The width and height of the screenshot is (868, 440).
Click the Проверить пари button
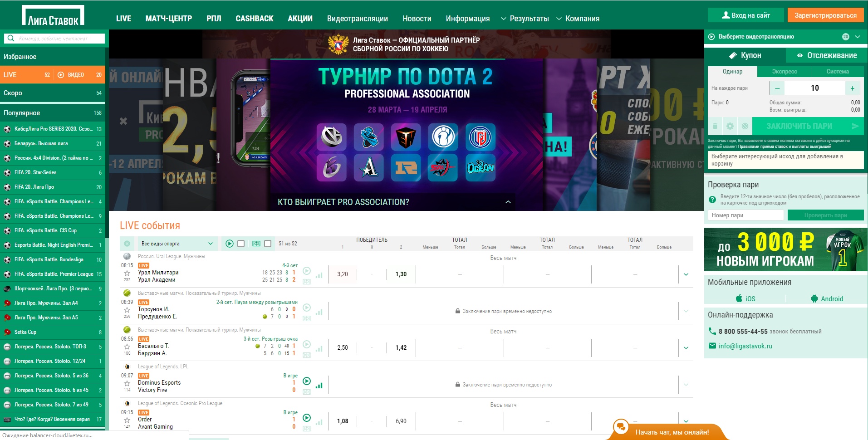tap(825, 215)
